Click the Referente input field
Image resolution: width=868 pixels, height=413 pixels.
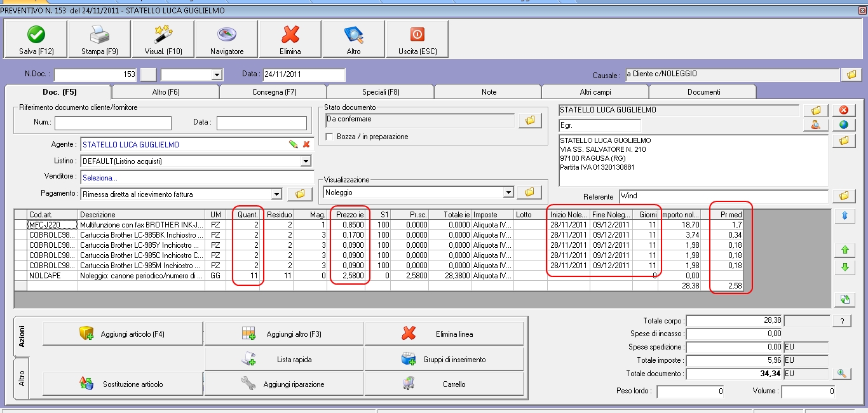pos(723,196)
